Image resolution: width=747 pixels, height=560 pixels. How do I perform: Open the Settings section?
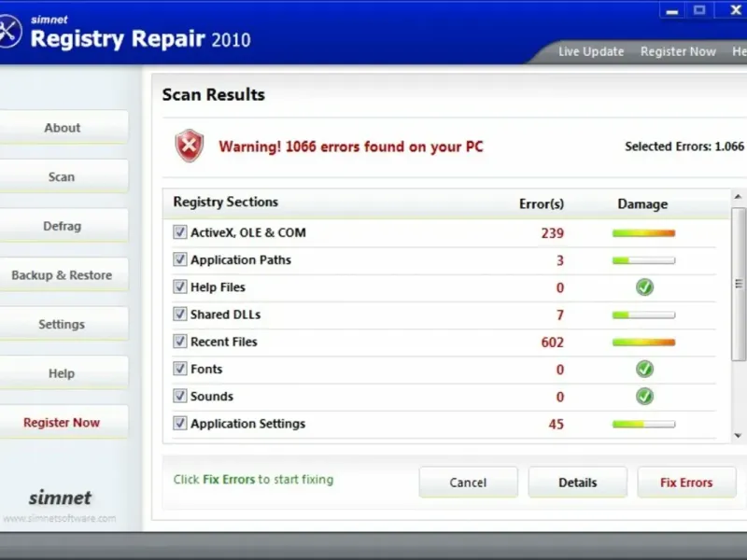pos(62,324)
